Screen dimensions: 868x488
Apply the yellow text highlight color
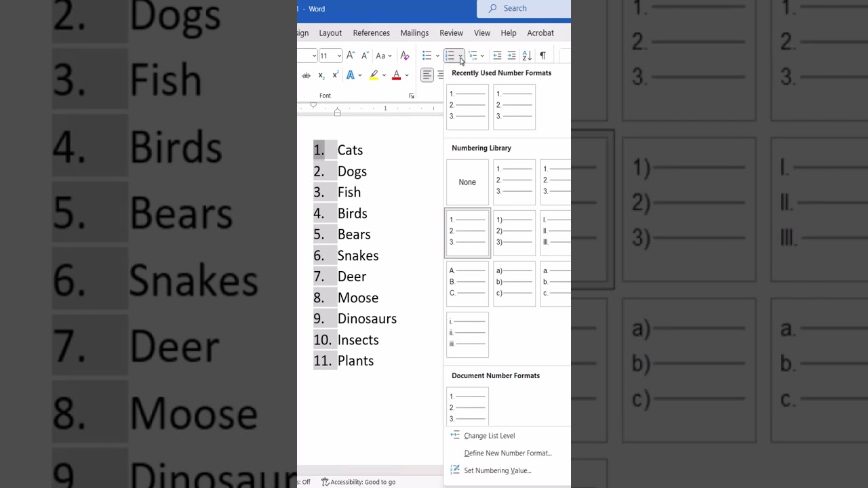(x=374, y=75)
